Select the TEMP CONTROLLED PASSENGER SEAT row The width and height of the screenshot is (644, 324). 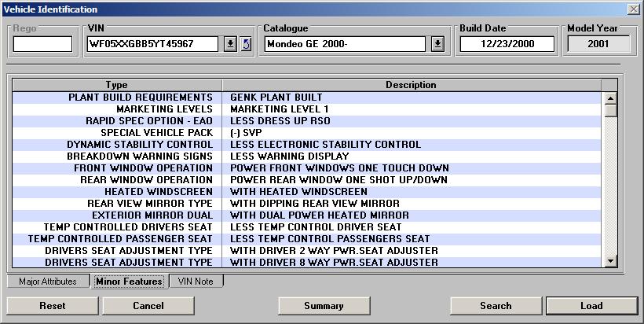(306, 239)
